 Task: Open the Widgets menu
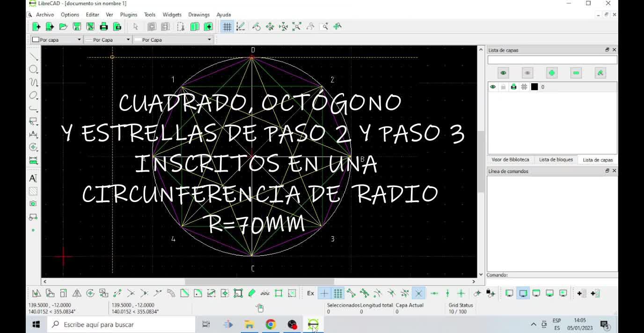172,14
